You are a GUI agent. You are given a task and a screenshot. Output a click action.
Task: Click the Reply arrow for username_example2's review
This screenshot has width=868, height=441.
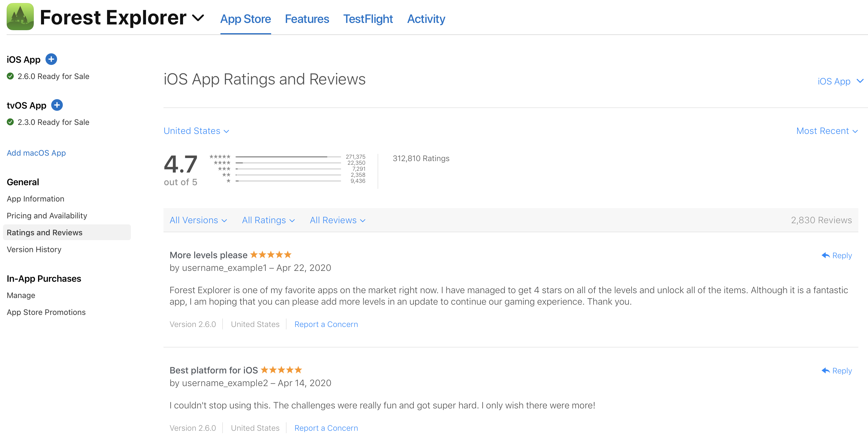tap(825, 371)
